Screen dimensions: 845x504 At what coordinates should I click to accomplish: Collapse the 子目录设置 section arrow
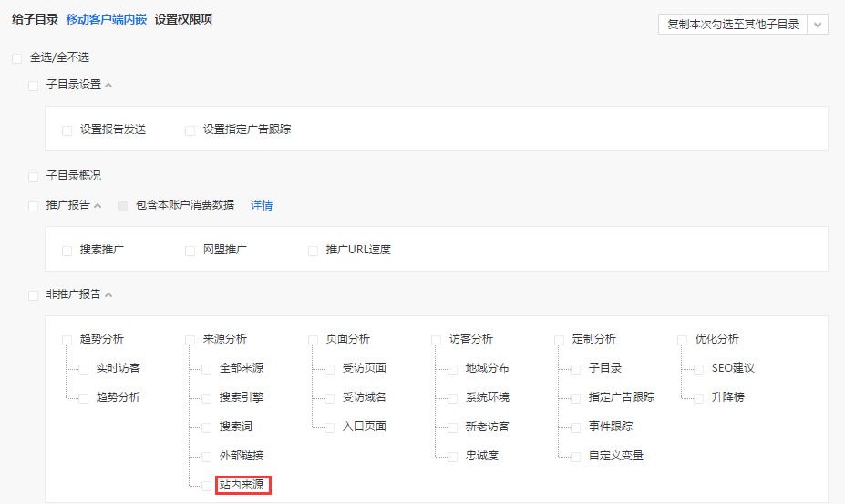coord(109,86)
